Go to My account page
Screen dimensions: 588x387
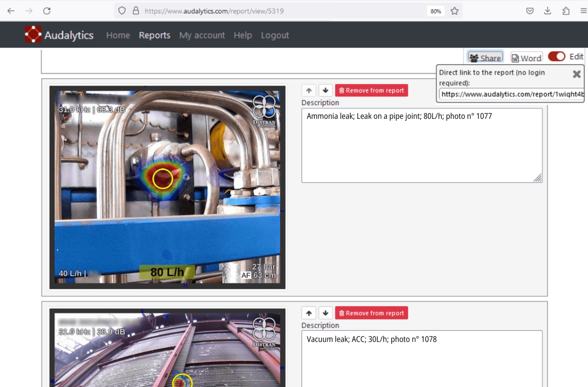pos(202,35)
